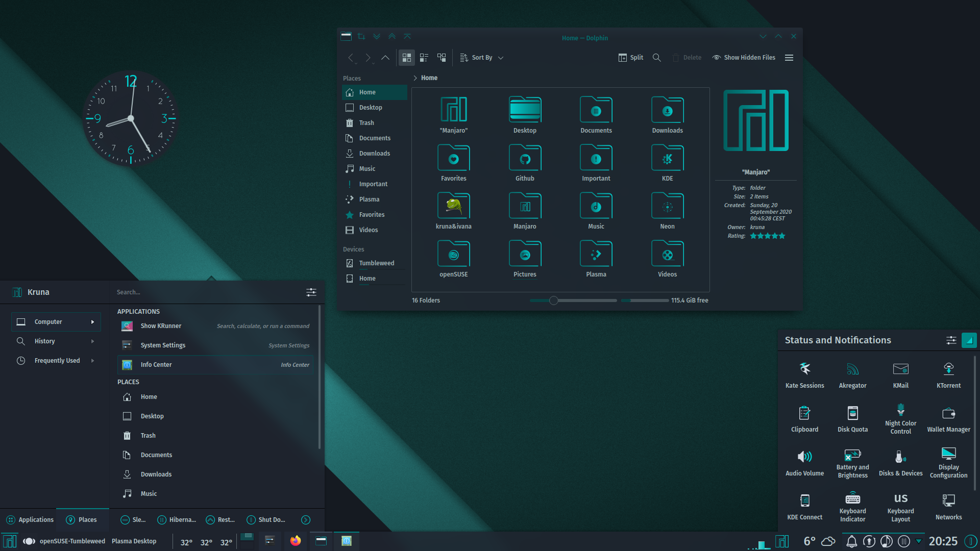The width and height of the screenshot is (980, 551).
Task: Open Kate Sessions in system tray
Action: [x=805, y=375]
